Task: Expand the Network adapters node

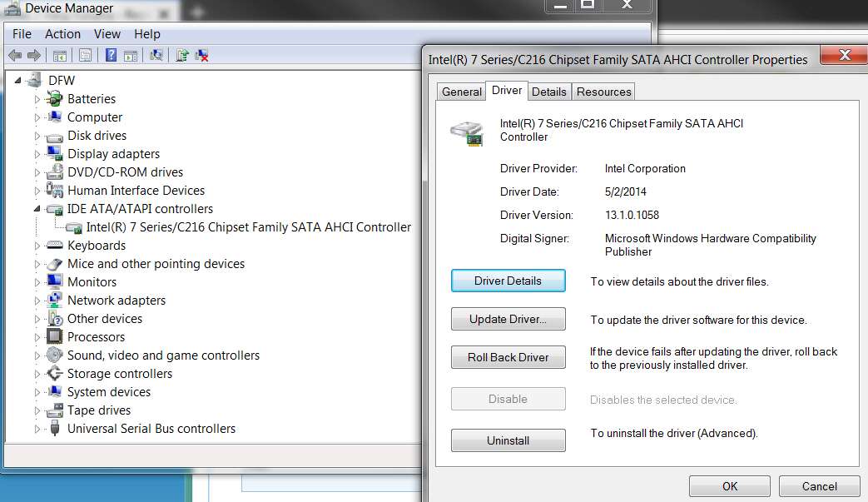Action: tap(37, 301)
